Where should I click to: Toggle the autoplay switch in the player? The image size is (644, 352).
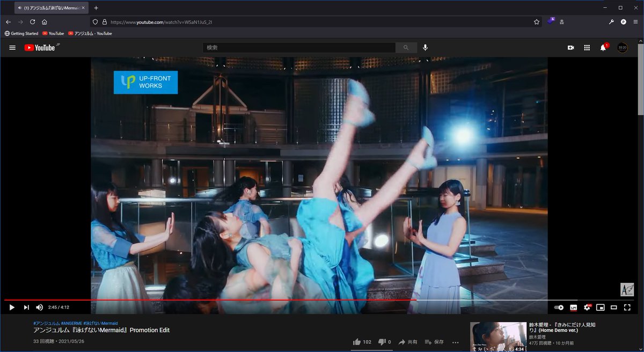coord(559,307)
